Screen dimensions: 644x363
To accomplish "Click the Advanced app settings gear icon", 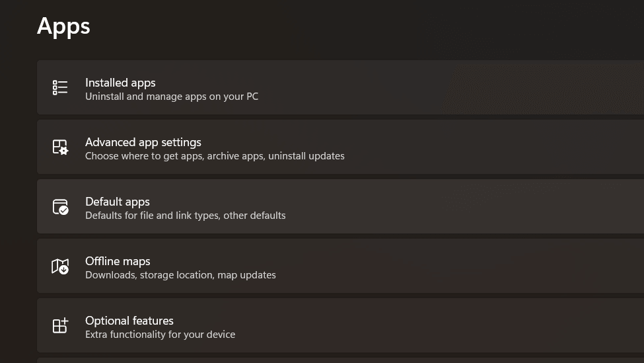I will coord(60,147).
